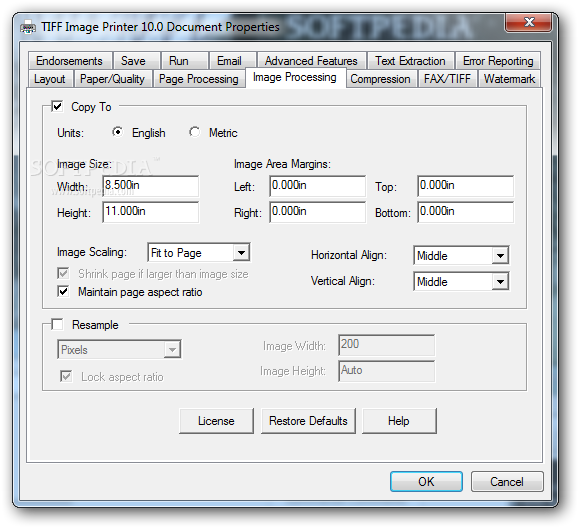
Task: Switch to the Layout tab
Action: pos(50,79)
